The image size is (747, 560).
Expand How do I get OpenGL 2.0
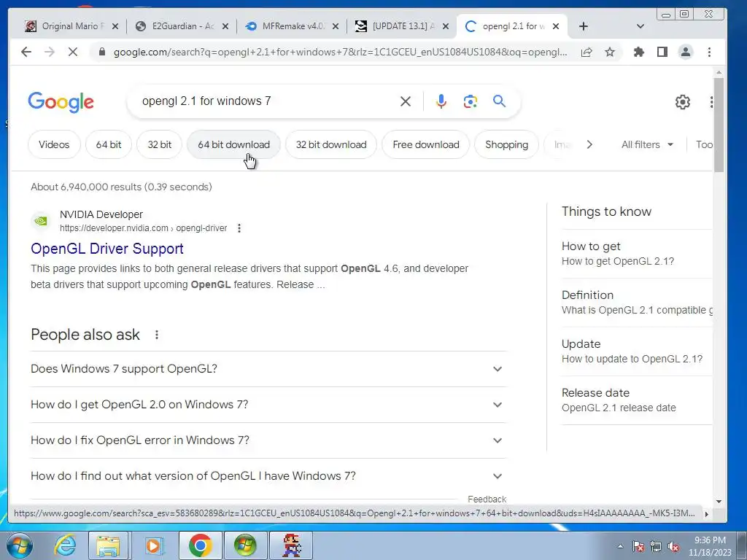(x=268, y=405)
